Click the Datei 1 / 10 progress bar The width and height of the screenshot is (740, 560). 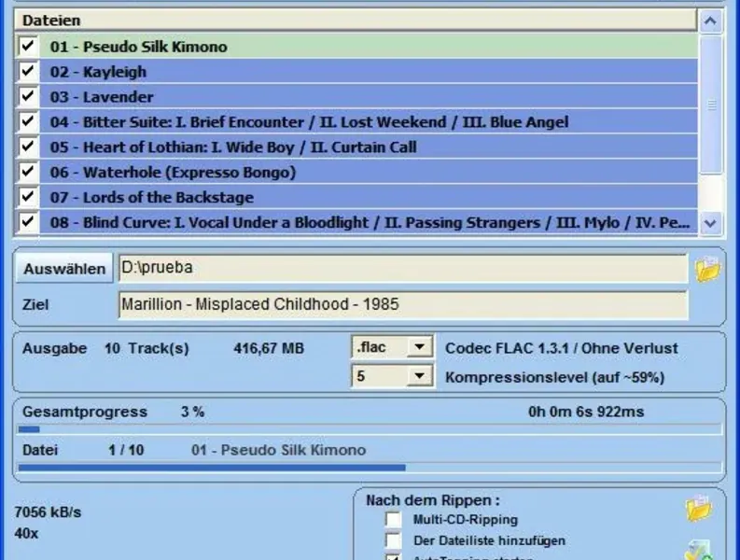tap(370, 468)
